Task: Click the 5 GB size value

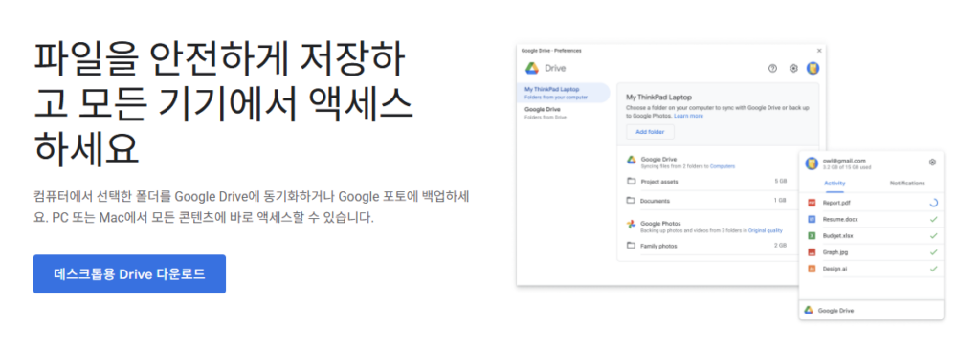Action: click(781, 182)
